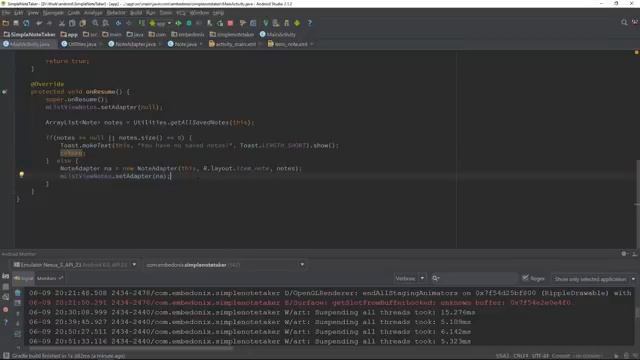Open the emulator device dropdown

75,265
